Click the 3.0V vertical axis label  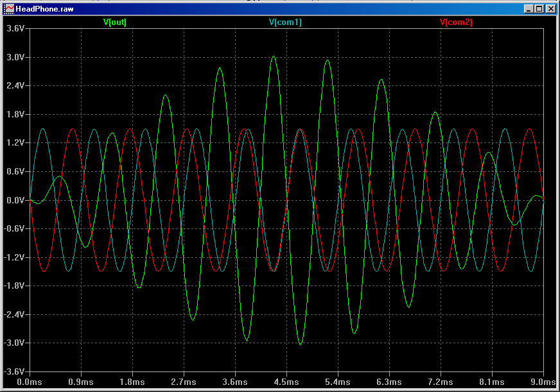(15, 57)
